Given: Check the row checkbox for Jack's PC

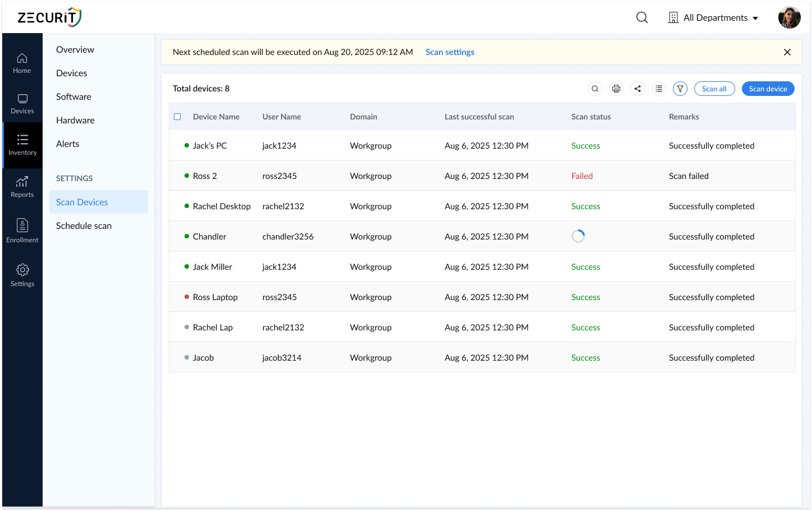Looking at the screenshot, I should 177,145.
